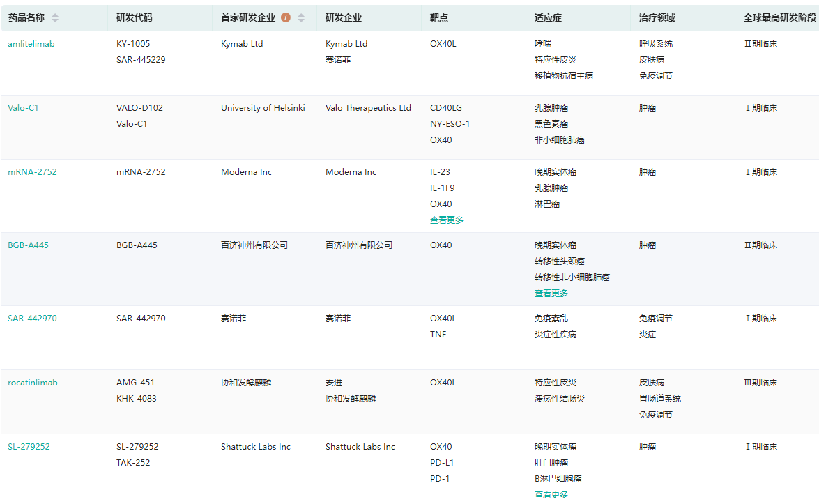Click Kymab Ltd in 首家研发企业 column
This screenshot has height=504, width=819.
click(x=242, y=44)
